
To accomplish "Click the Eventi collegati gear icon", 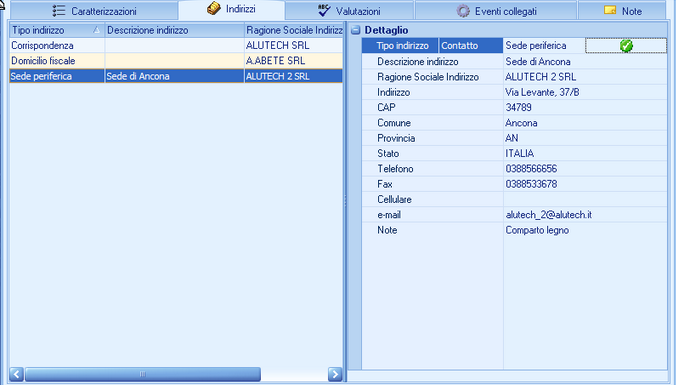I will click(x=463, y=11).
